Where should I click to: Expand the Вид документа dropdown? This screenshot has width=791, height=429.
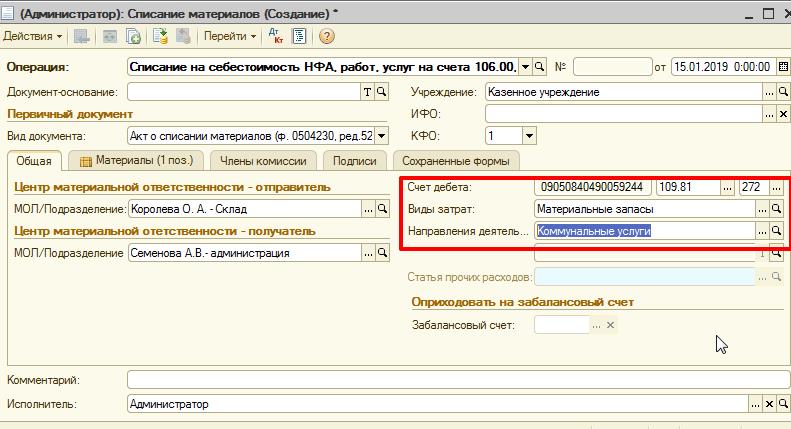point(383,136)
